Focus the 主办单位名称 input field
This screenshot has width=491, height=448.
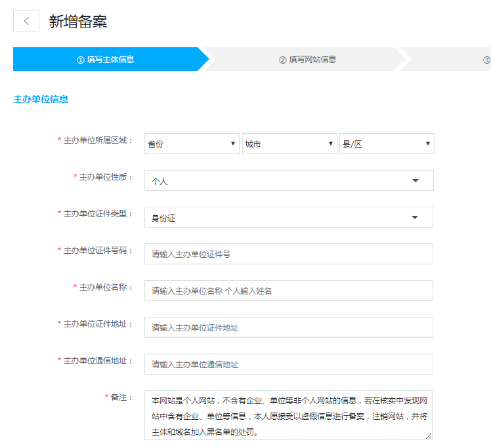(288, 291)
